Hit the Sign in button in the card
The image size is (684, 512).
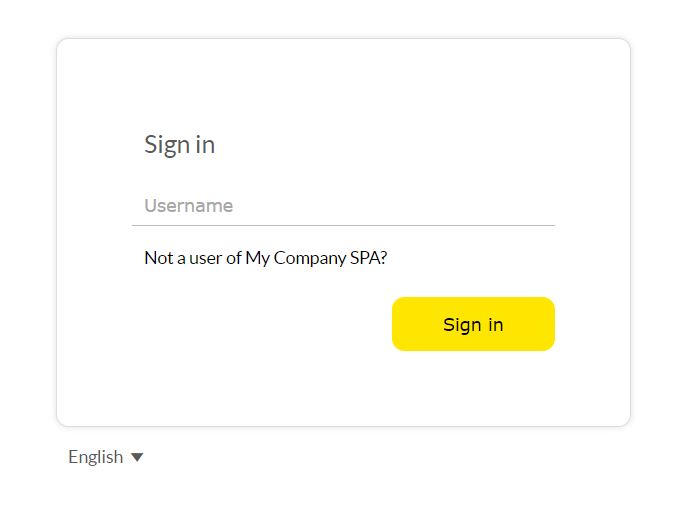tap(473, 324)
